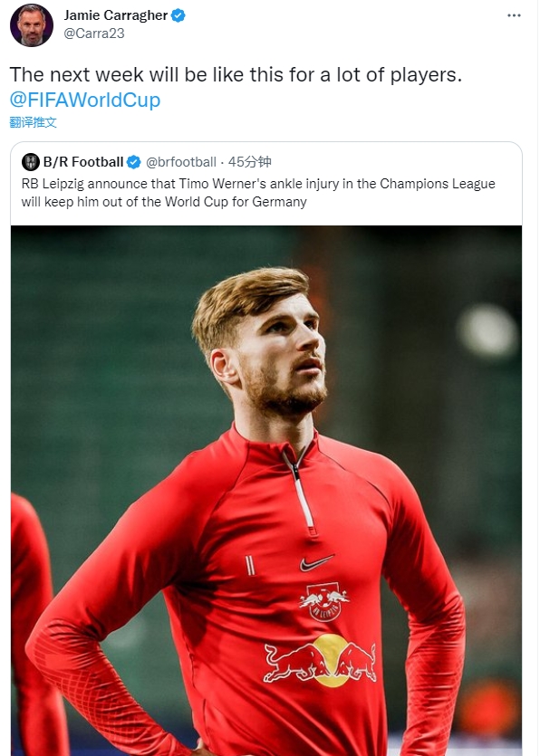Image resolution: width=540 pixels, height=756 pixels.
Task: Click the Nike swoosh in the photo
Action: pyautogui.click(x=316, y=562)
